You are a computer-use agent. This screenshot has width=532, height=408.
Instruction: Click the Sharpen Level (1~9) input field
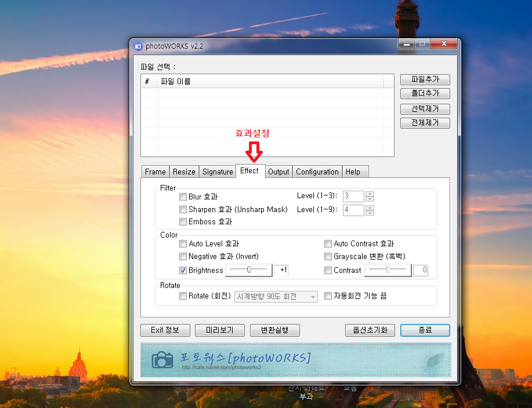pos(353,210)
